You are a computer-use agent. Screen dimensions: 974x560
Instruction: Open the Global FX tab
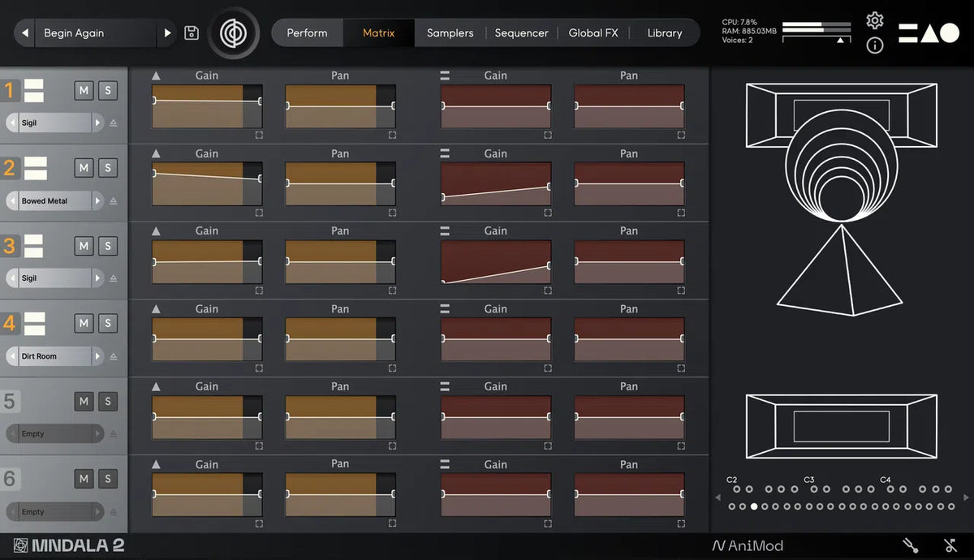pyautogui.click(x=593, y=33)
